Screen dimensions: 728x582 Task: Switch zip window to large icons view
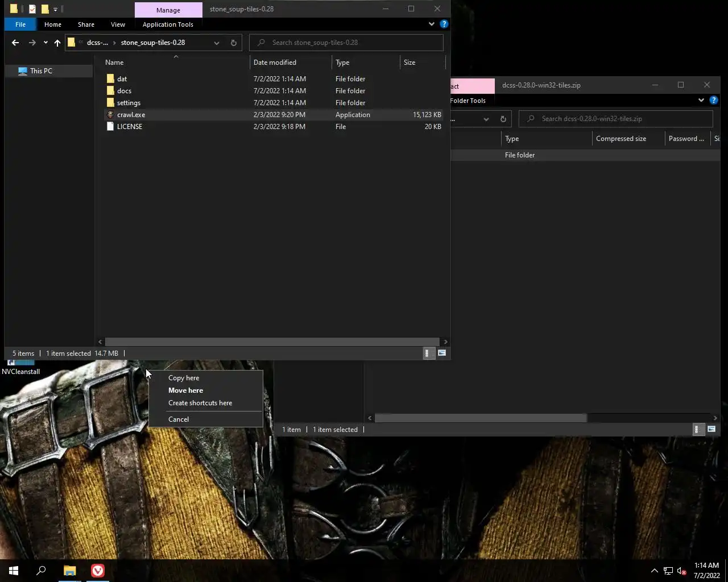pos(711,429)
